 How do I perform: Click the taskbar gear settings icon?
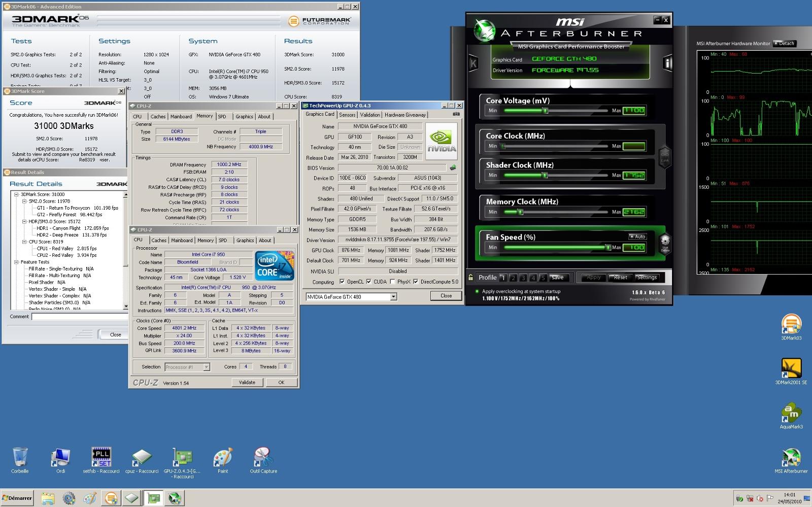coord(69,498)
